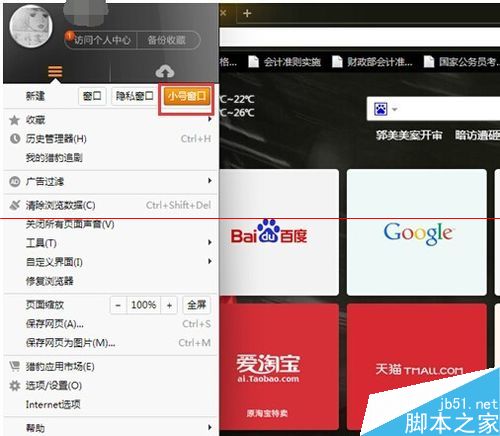Screen dimensions: 500x436
Task: Click the broom icon beside 清除浏览数据
Action: 15,205
